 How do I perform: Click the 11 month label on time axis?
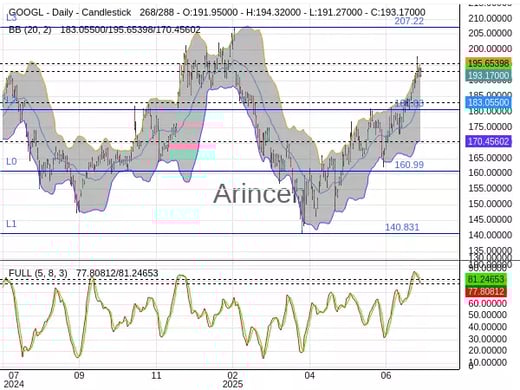(156, 376)
